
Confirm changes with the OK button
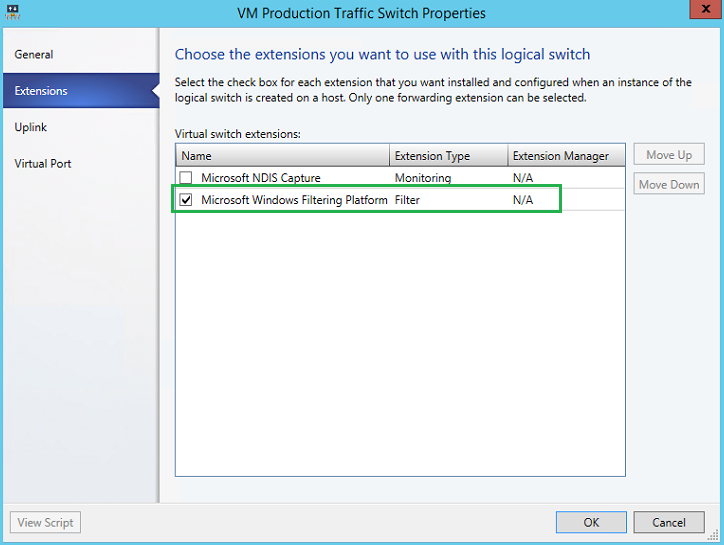click(x=591, y=522)
